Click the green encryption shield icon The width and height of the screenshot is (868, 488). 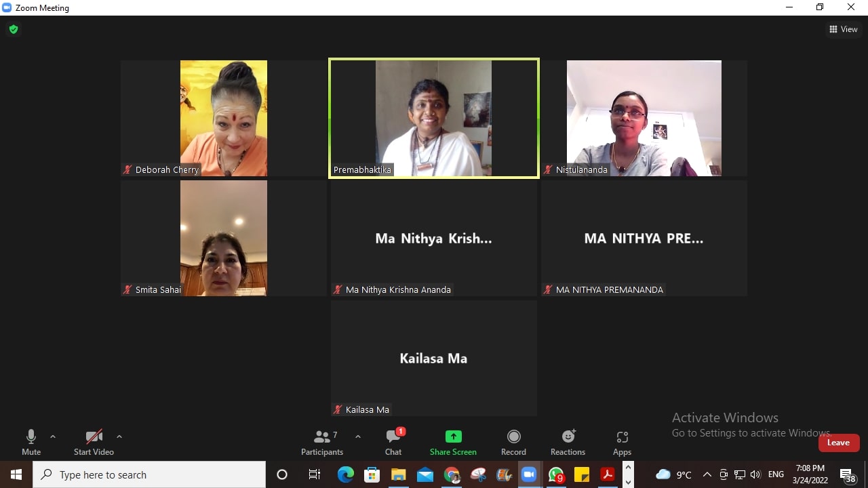point(13,29)
